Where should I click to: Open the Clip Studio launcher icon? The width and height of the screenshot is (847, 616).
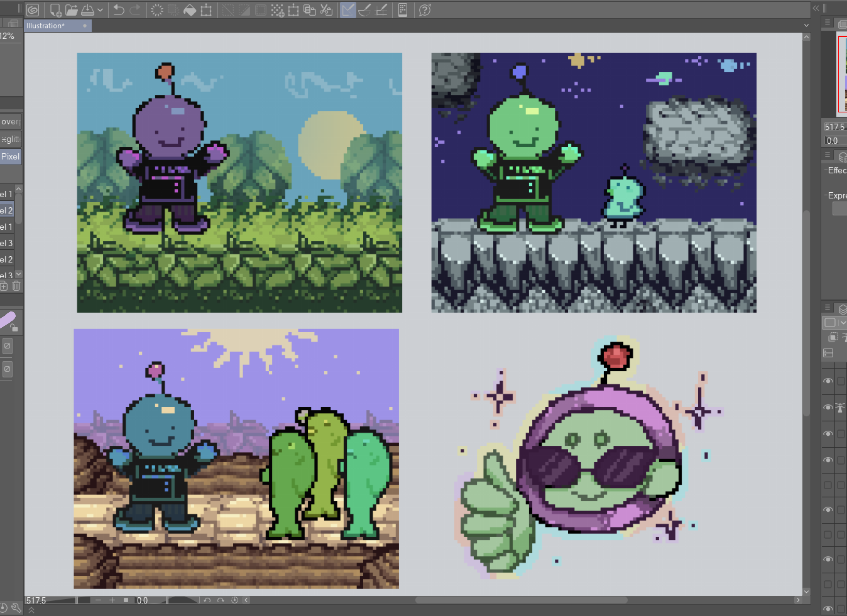point(33,10)
